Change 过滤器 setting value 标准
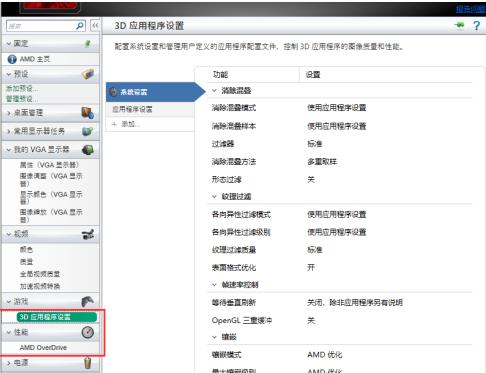This screenshot has width=486, height=373. click(315, 144)
